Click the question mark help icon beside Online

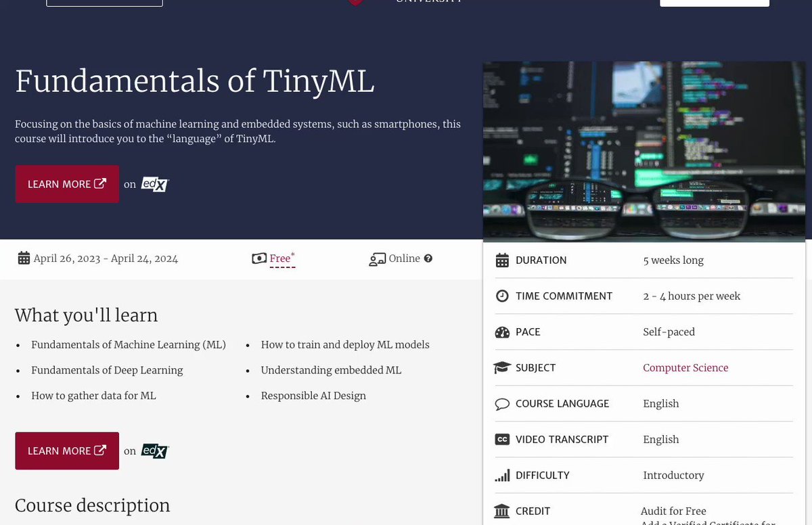pyautogui.click(x=428, y=258)
